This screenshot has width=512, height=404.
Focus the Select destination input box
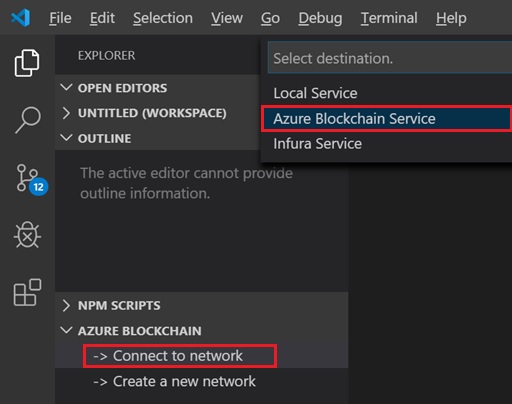click(390, 58)
